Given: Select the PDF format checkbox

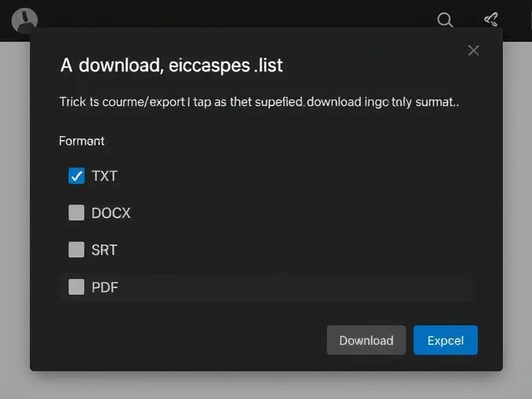Looking at the screenshot, I should [76, 287].
